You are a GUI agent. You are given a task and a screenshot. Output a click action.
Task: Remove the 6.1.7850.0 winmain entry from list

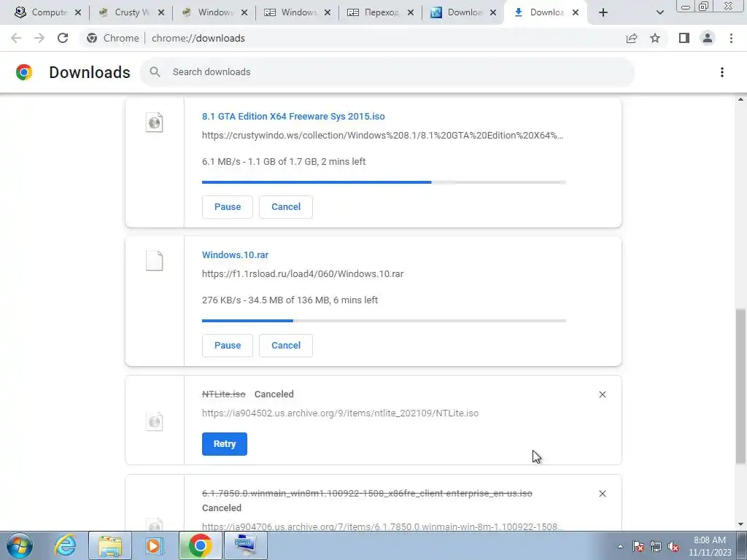pyautogui.click(x=602, y=494)
